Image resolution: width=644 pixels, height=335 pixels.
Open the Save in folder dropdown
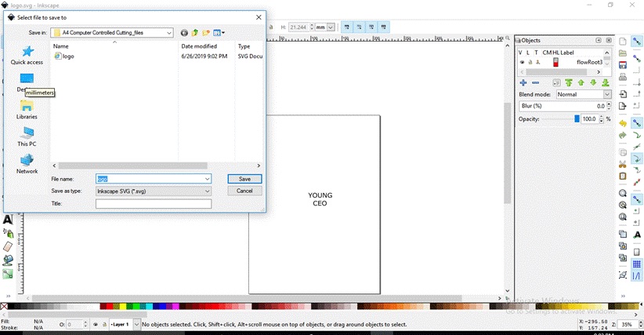click(169, 33)
